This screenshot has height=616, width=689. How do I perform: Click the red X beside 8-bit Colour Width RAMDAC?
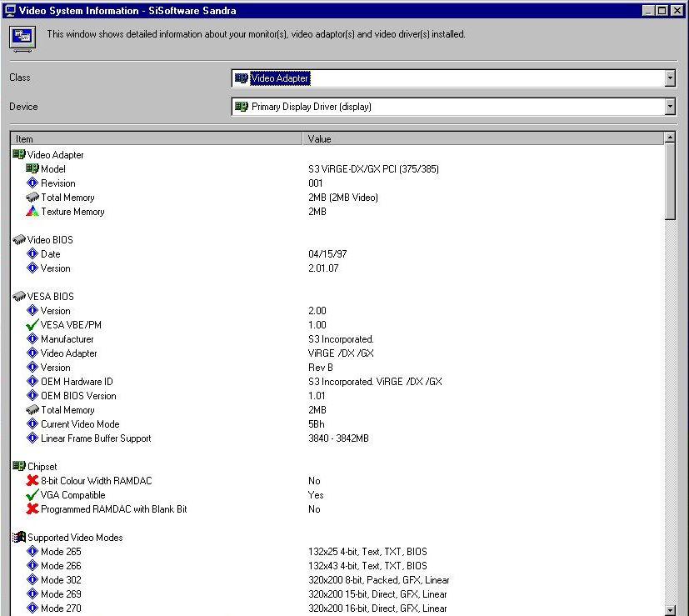click(x=32, y=480)
